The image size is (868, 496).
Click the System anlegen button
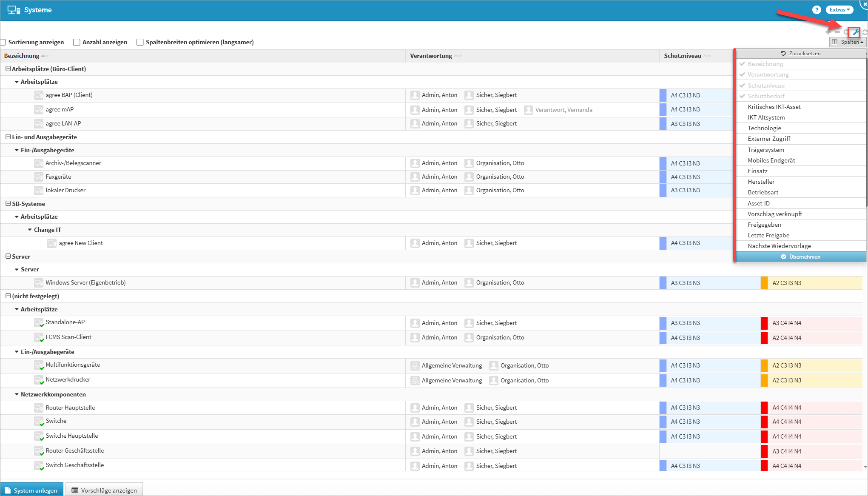pos(32,490)
